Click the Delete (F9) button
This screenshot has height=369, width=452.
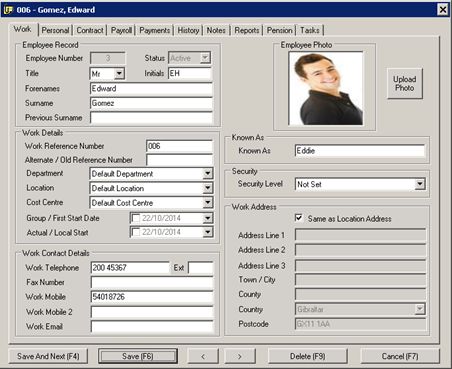tap(307, 356)
